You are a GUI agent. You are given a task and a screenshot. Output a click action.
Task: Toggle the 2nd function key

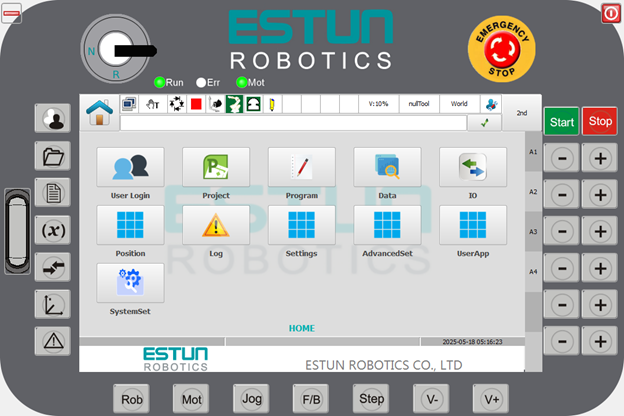522,113
